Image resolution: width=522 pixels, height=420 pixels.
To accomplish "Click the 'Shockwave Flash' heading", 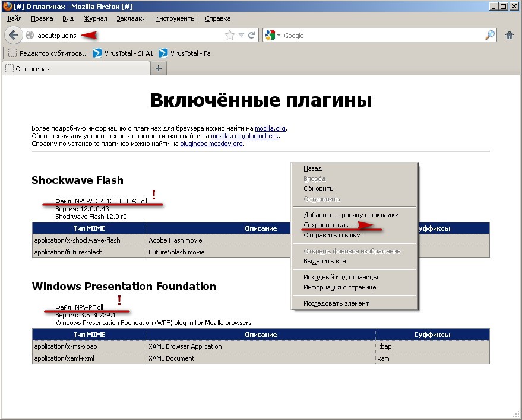I will [77, 180].
